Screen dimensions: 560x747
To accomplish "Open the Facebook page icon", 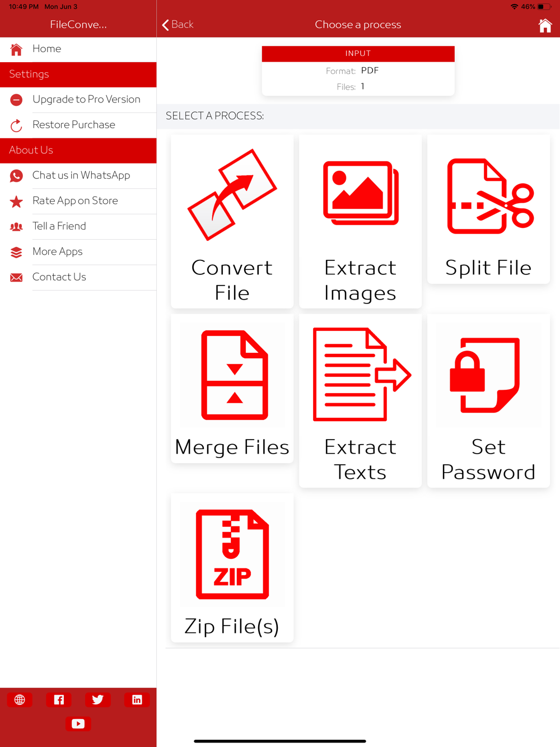I will [59, 699].
